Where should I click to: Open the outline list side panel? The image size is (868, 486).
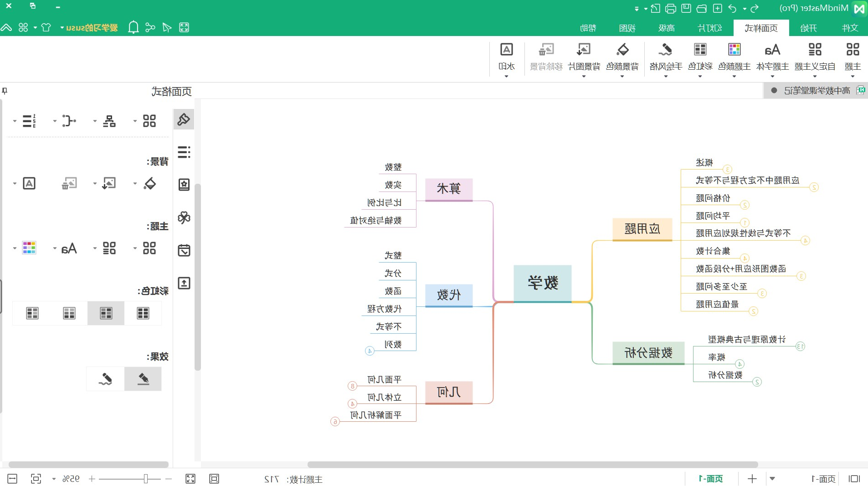(184, 152)
